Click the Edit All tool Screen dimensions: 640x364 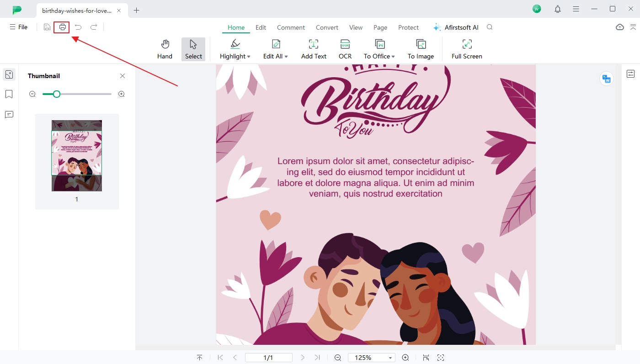tap(273, 49)
